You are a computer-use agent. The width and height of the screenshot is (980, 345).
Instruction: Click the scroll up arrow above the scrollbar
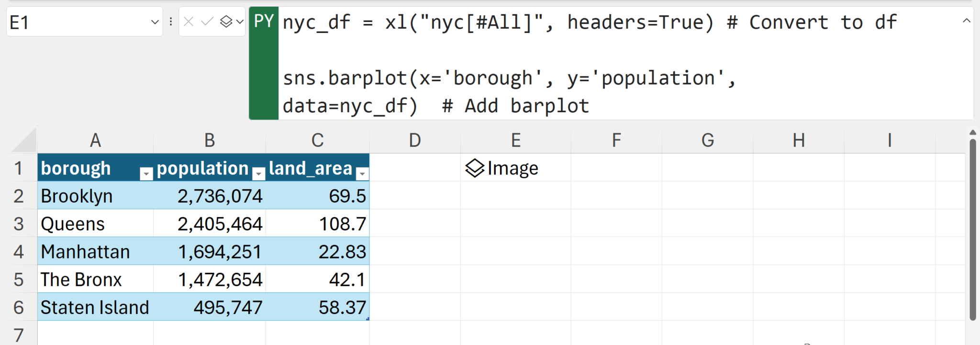click(x=972, y=132)
